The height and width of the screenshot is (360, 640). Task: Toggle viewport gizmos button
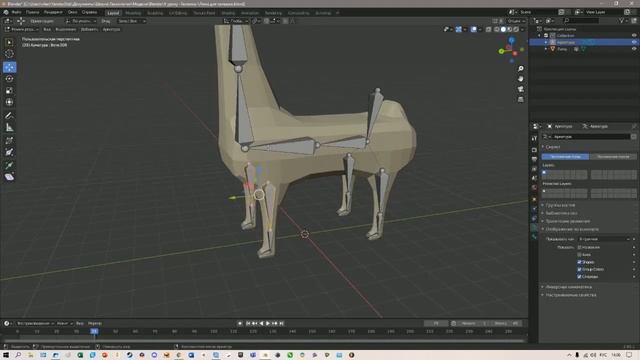point(459,29)
